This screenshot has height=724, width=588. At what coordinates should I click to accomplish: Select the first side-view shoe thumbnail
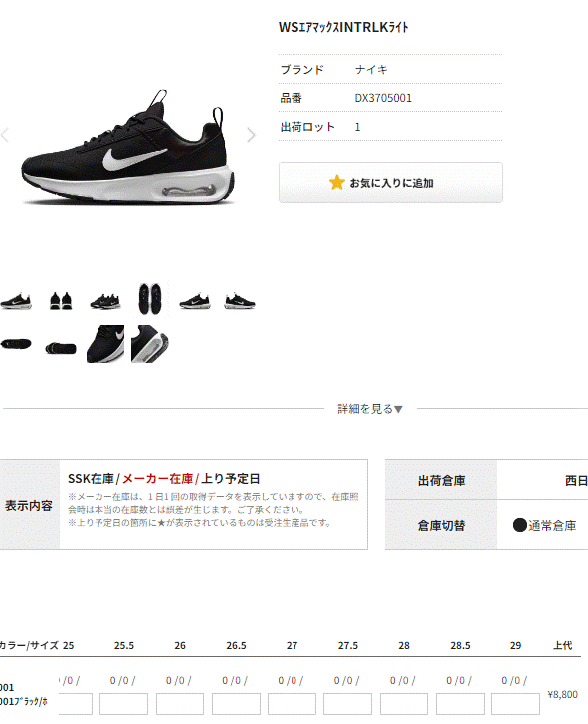tap(16, 301)
